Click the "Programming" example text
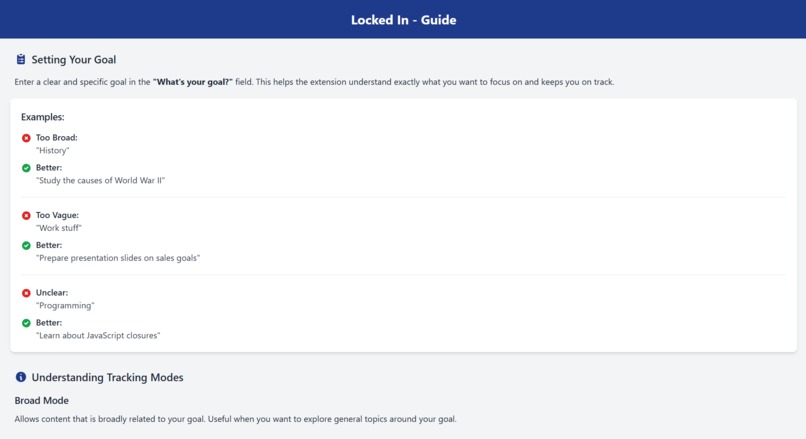The height and width of the screenshot is (439, 806). (x=65, y=306)
